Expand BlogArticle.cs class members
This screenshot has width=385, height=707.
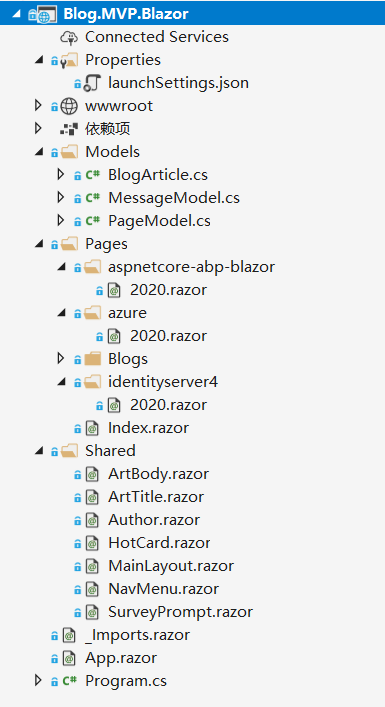[x=61, y=174]
